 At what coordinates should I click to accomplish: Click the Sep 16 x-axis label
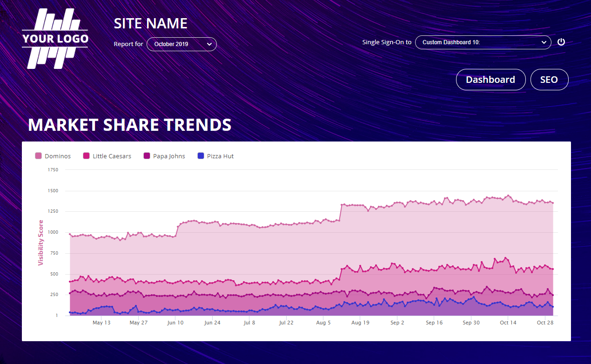[x=434, y=323]
